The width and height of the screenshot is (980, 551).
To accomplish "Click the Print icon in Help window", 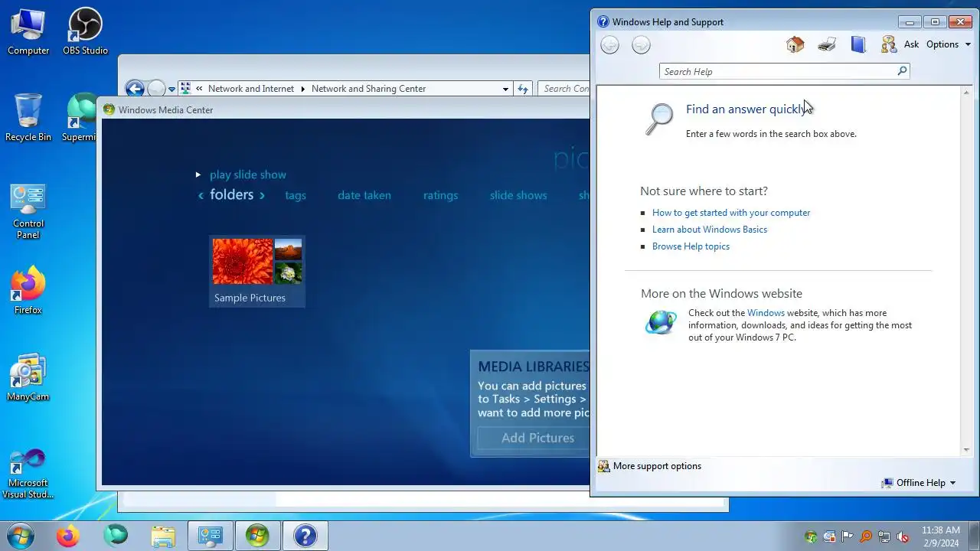I will 826,44.
